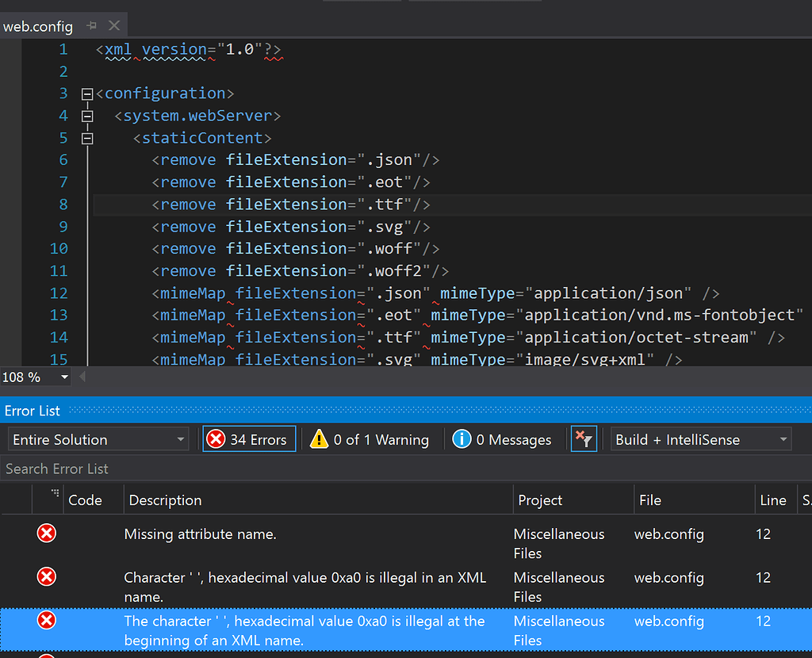Click the remove .ttf line of code
Image resolution: width=812 pixels, height=658 pixels.
pyautogui.click(x=291, y=205)
